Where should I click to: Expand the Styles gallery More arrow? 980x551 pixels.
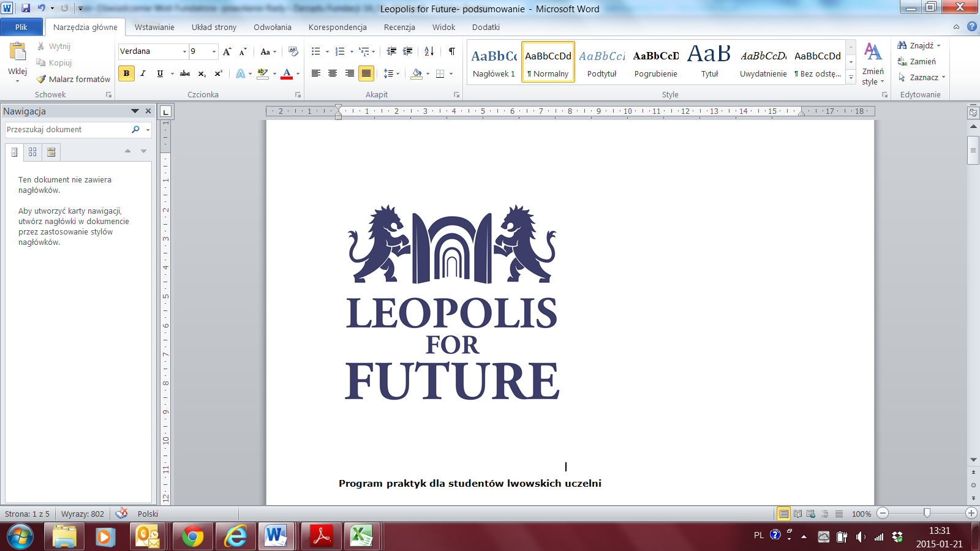pos(851,78)
